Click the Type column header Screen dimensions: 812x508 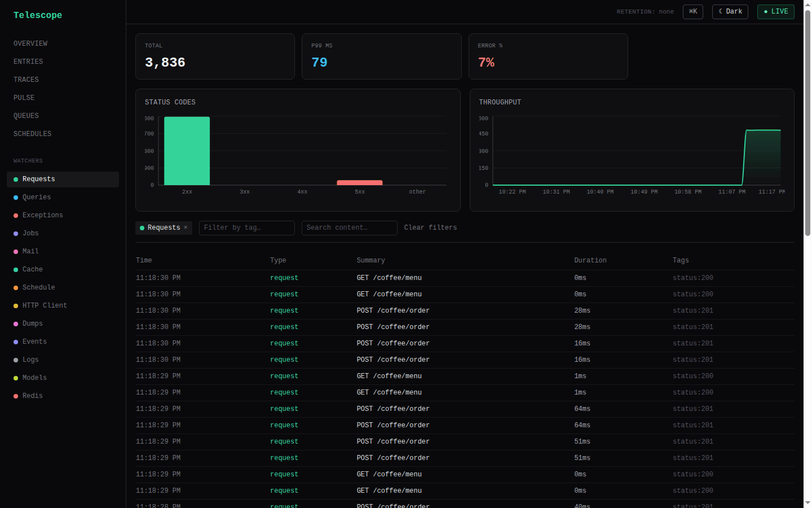[278, 260]
